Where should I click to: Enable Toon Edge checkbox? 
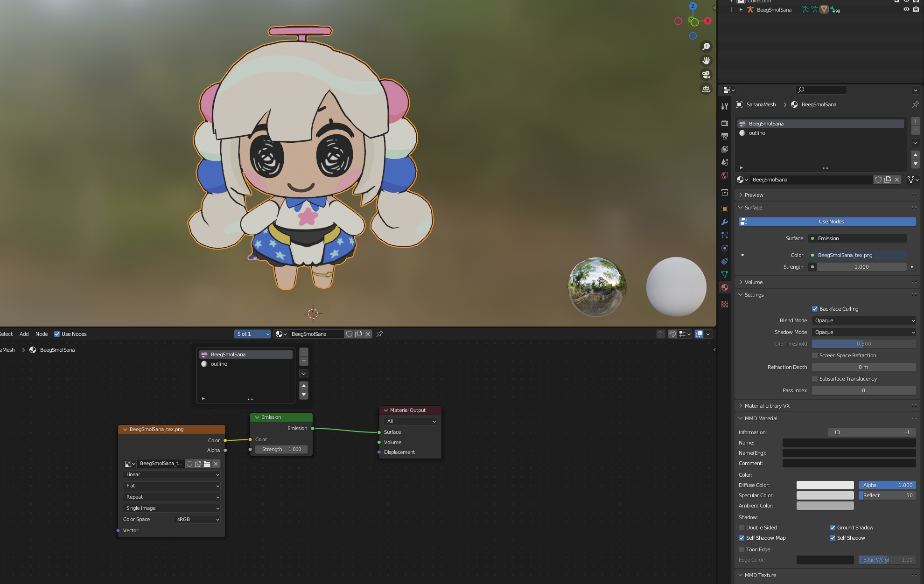point(742,549)
